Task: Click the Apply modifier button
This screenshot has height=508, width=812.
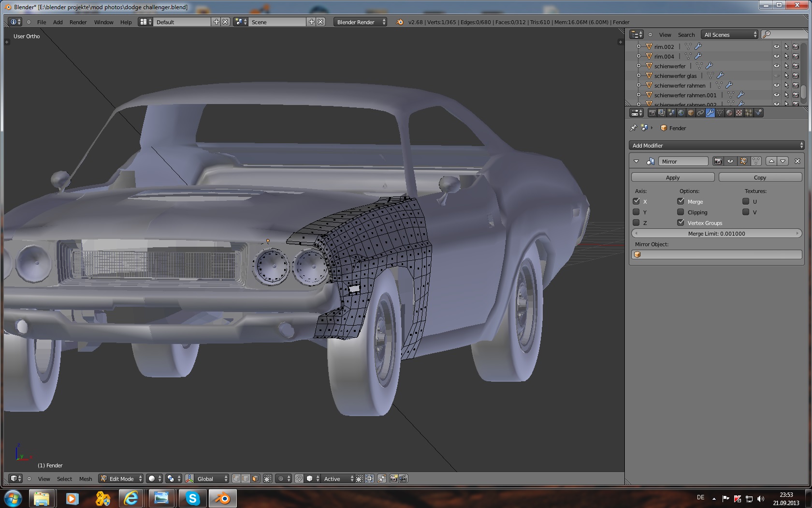Action: [x=673, y=177]
